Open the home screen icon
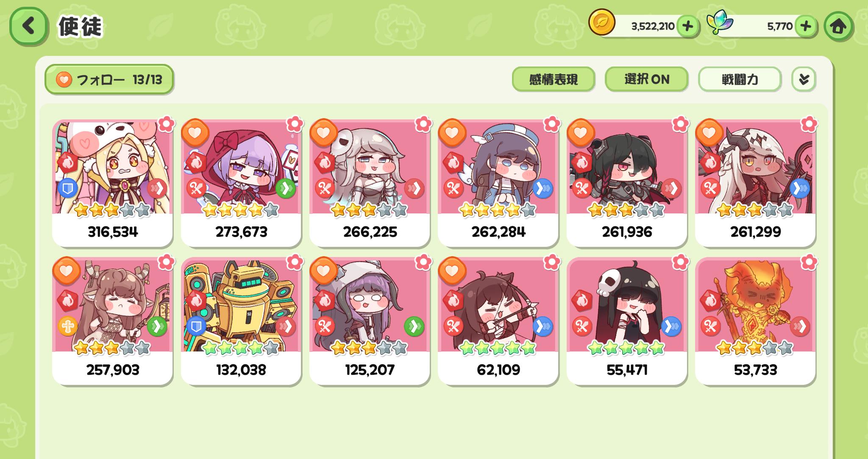Image resolution: width=868 pixels, height=459 pixels. pyautogui.click(x=838, y=26)
